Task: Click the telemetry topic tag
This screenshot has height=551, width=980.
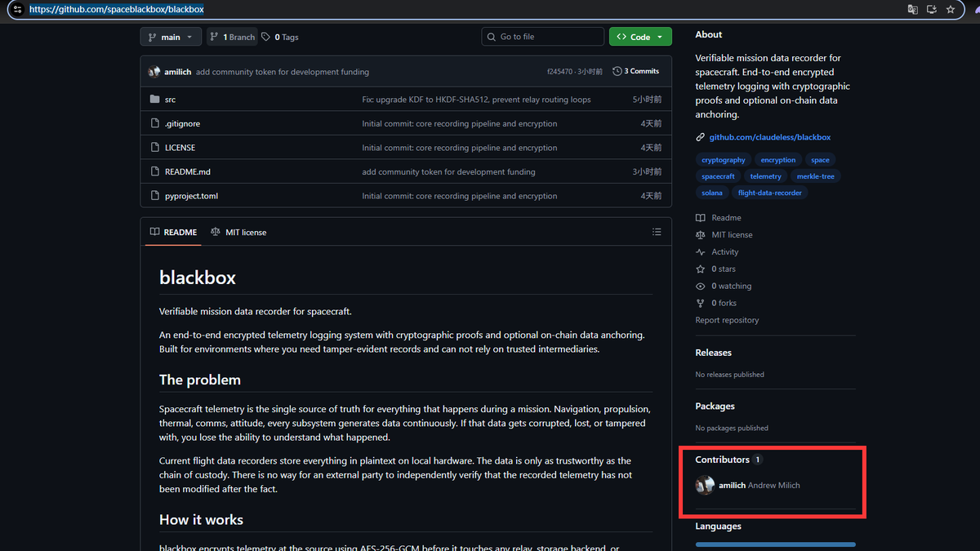Action: pos(765,176)
